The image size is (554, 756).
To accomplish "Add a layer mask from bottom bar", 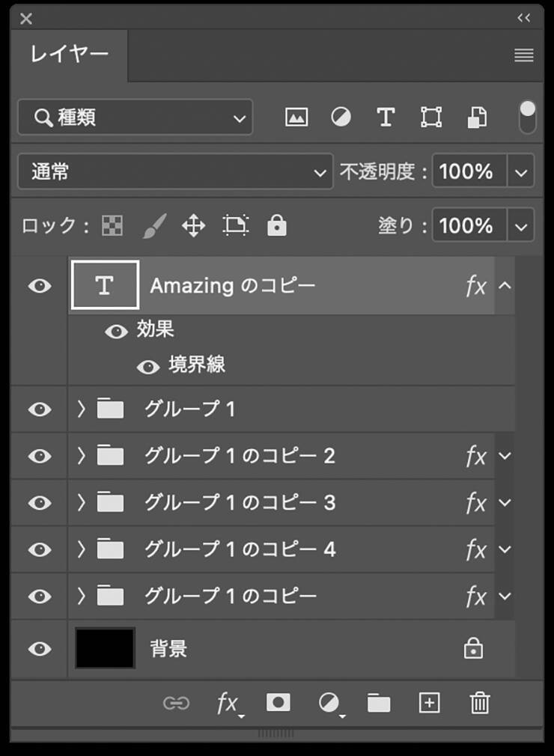I will [x=278, y=703].
